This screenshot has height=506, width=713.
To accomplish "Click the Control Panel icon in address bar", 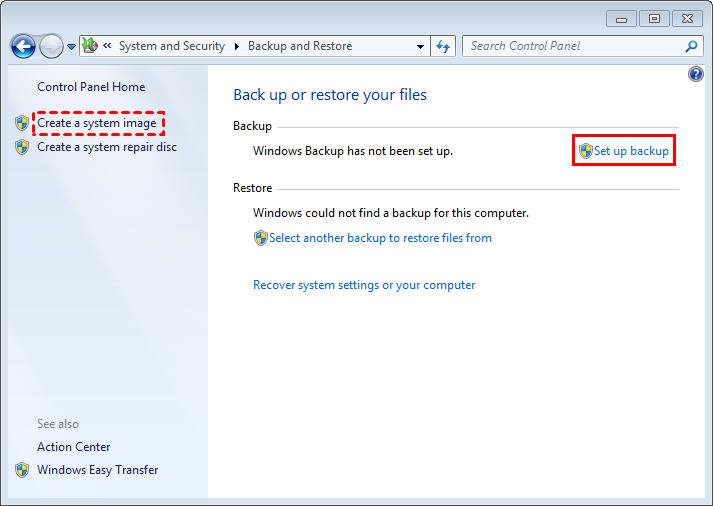I will pyautogui.click(x=90, y=46).
